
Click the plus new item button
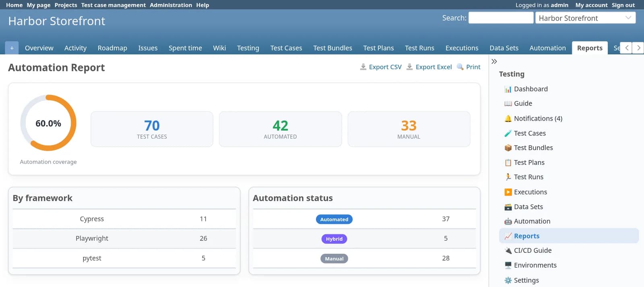(x=12, y=48)
